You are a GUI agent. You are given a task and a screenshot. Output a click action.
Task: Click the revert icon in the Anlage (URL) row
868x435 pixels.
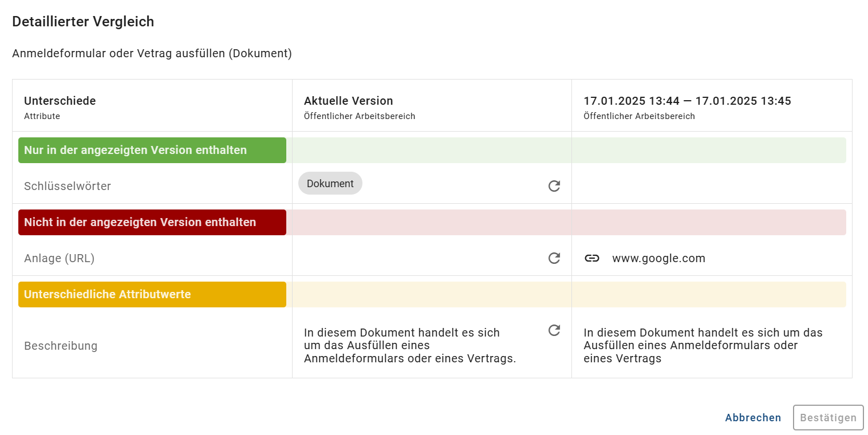coord(554,258)
